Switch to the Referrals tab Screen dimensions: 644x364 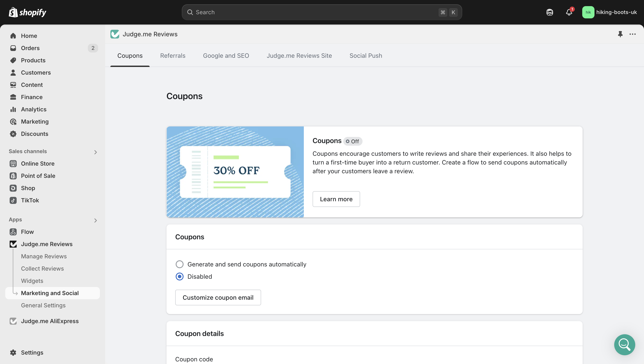[x=173, y=56]
